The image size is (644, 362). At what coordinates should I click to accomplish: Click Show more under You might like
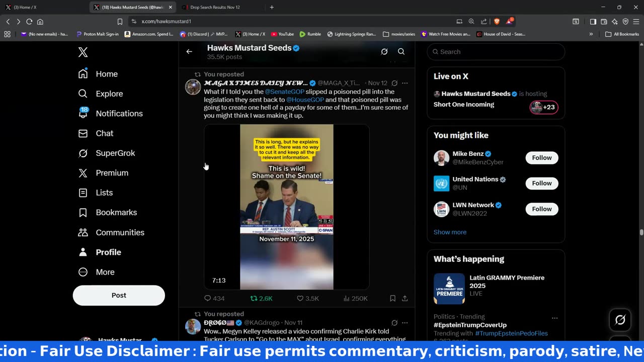pyautogui.click(x=450, y=232)
